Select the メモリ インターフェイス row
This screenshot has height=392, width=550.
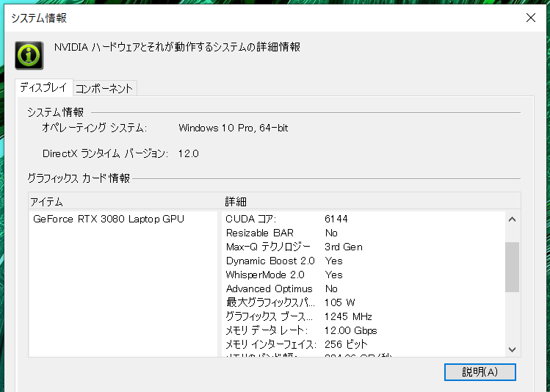363,344
